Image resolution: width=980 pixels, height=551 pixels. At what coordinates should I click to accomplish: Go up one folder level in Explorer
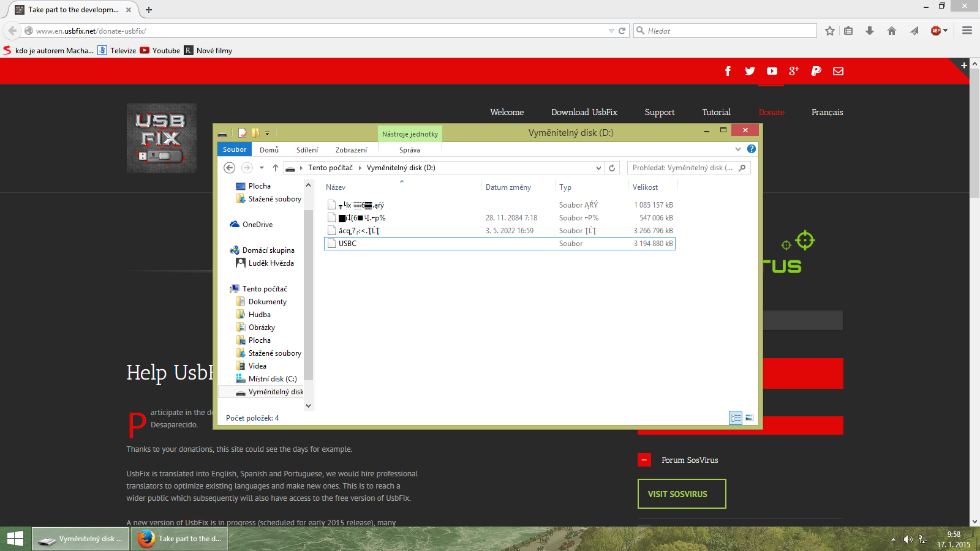pyautogui.click(x=276, y=168)
